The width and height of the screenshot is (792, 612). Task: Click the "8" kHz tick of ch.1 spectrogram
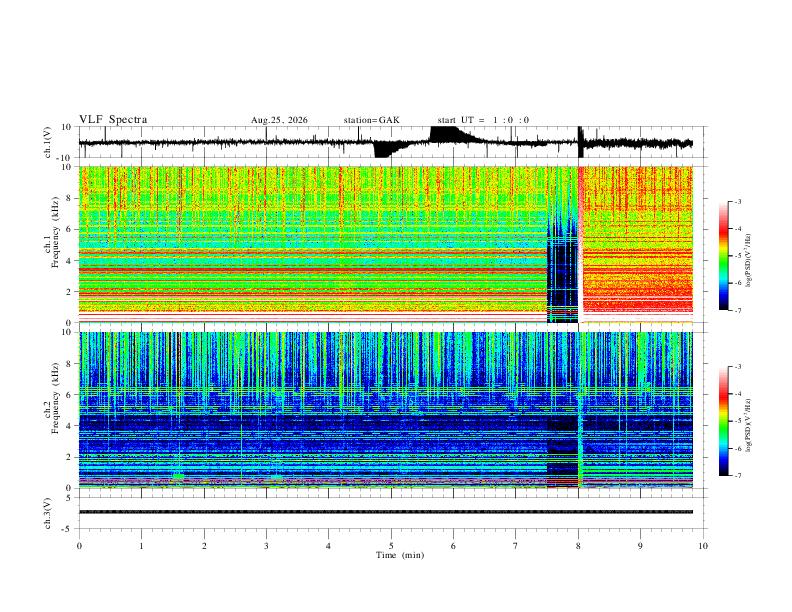[x=70, y=198]
